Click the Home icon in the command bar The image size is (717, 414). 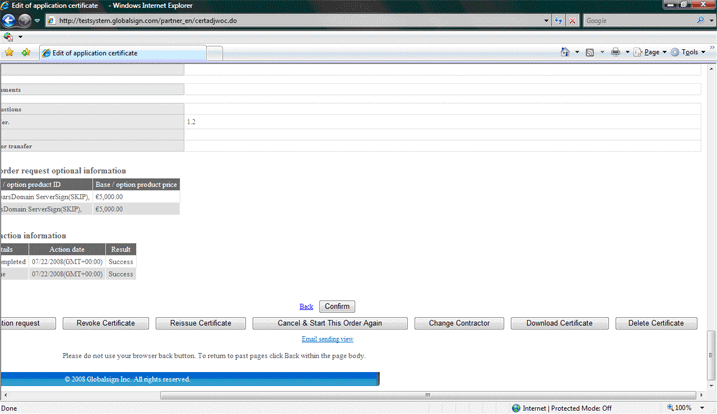coord(565,52)
